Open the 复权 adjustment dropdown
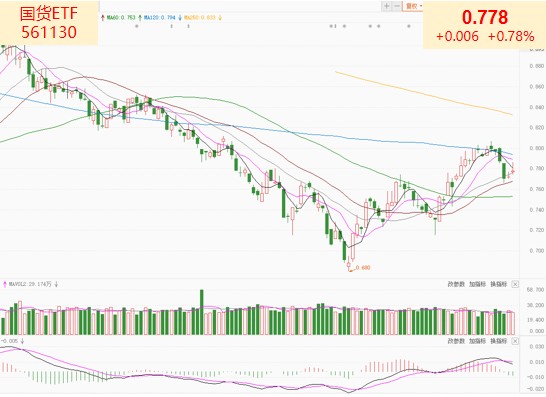 (413, 6)
